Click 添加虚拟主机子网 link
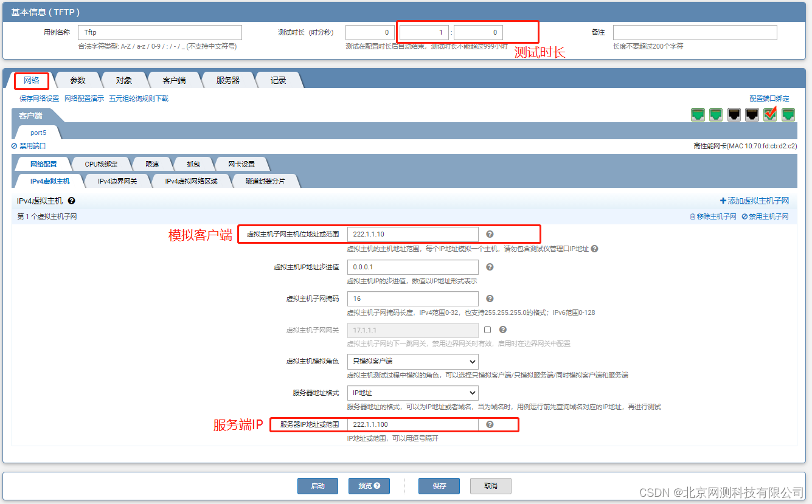 click(x=754, y=201)
